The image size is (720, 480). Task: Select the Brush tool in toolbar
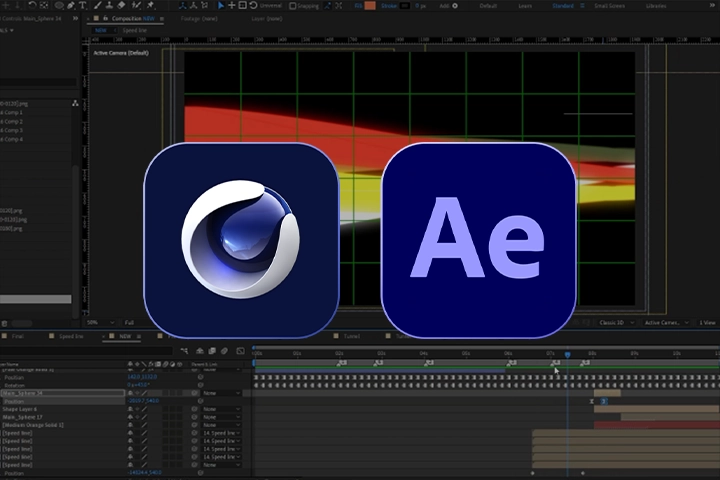(x=98, y=5)
